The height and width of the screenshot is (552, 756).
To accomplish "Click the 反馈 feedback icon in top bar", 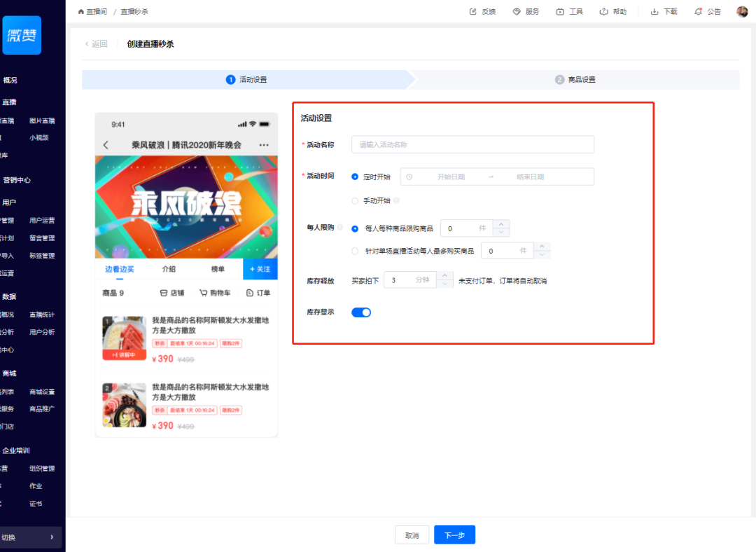I will click(x=473, y=12).
